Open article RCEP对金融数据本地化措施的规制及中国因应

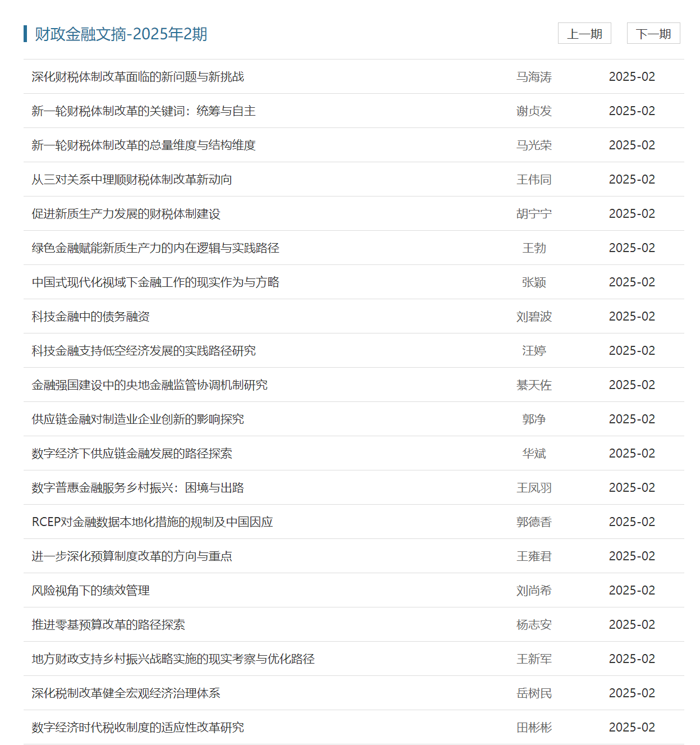tap(152, 522)
